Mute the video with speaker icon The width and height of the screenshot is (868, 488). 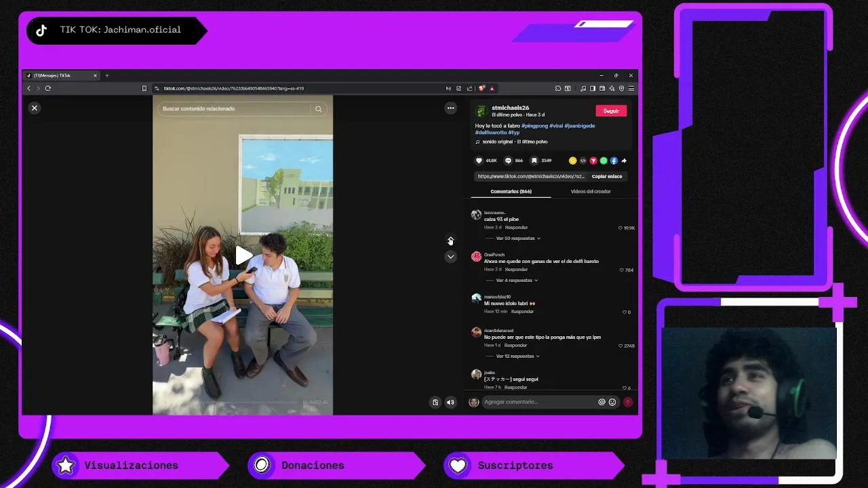pos(450,402)
